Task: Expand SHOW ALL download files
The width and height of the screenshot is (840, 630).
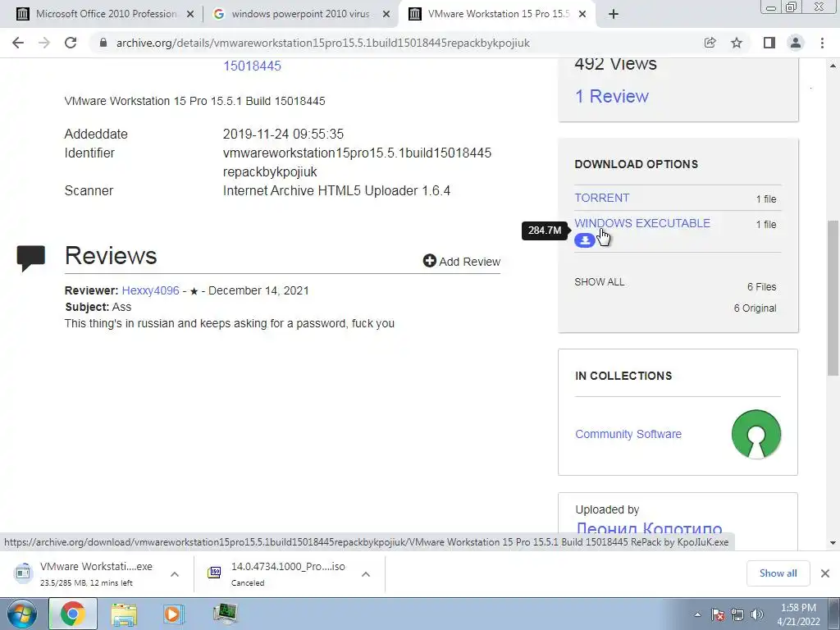Action: [600, 282]
